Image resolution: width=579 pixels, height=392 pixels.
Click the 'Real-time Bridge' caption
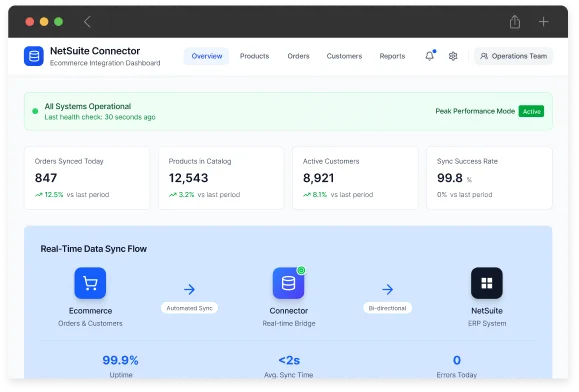pyautogui.click(x=289, y=323)
